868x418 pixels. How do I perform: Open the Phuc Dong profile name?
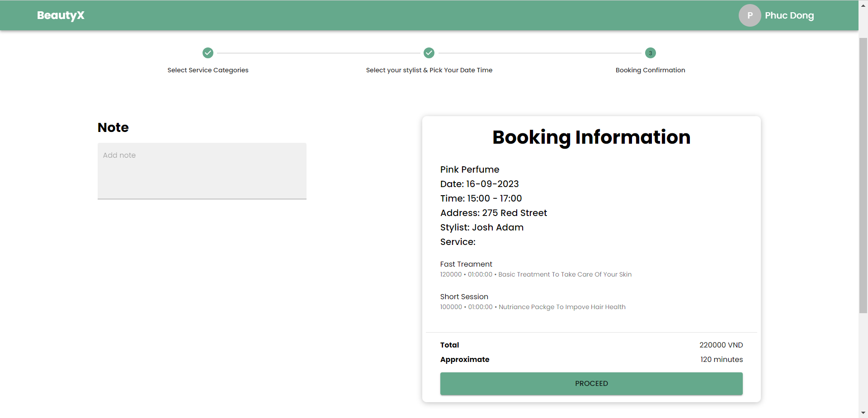click(x=789, y=15)
